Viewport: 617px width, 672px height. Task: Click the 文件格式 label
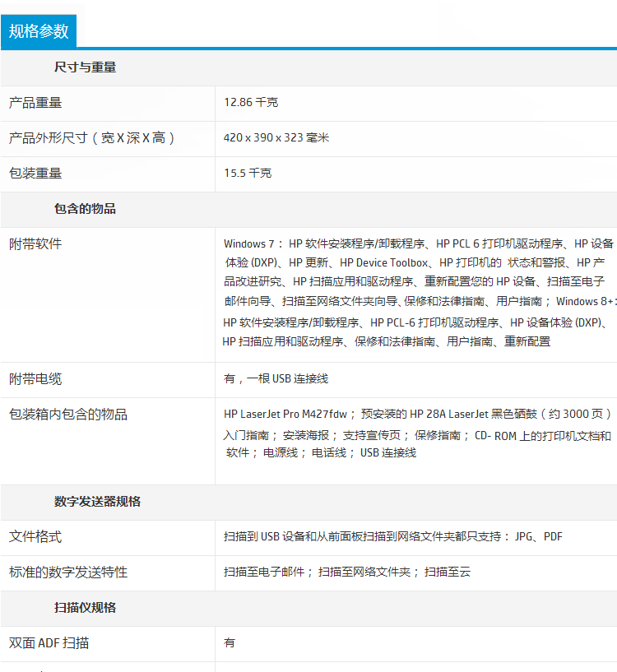35,536
